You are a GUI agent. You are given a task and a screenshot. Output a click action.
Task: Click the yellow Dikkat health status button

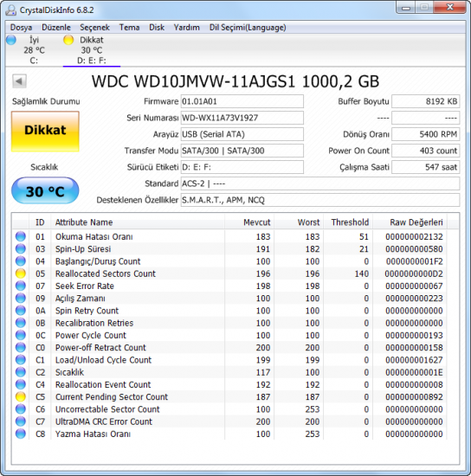point(45,132)
